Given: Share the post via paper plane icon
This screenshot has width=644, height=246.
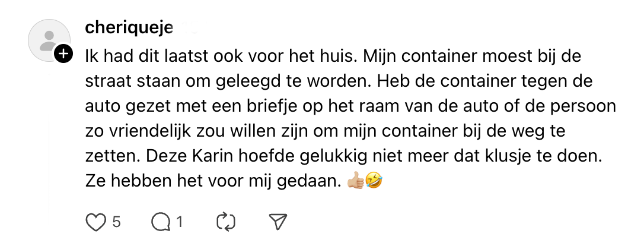Looking at the screenshot, I should tap(278, 222).
